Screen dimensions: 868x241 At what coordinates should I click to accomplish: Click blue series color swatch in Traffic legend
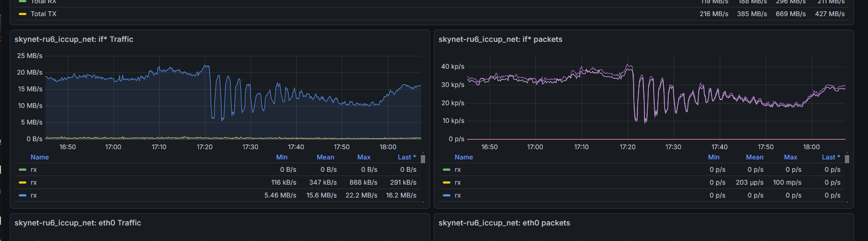(23, 195)
